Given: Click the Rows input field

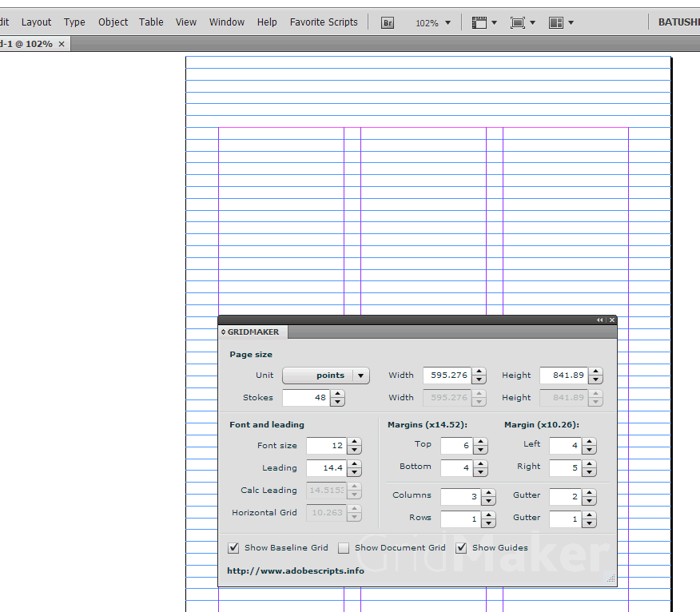Looking at the screenshot, I should click(461, 519).
